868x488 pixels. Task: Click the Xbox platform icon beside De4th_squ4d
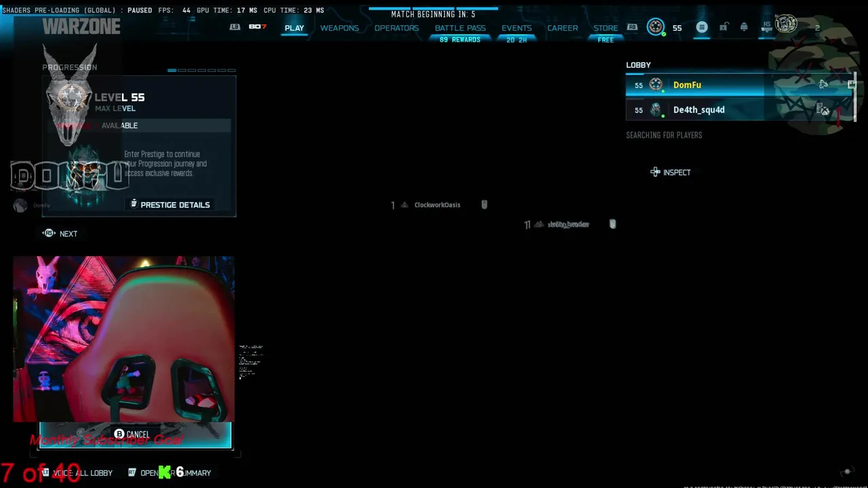click(823, 110)
